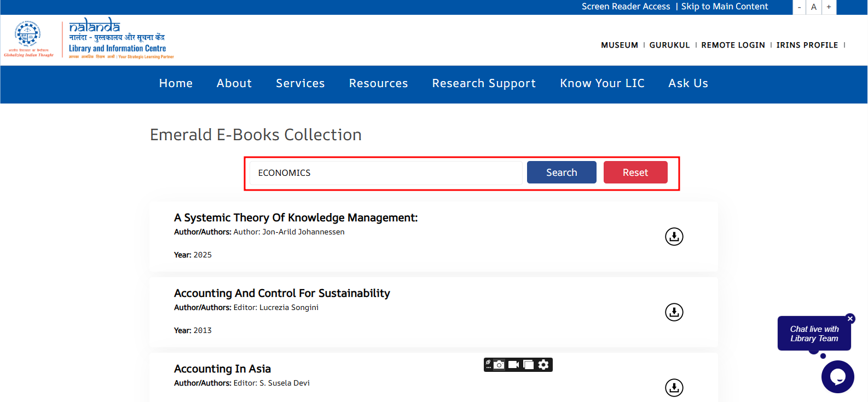This screenshot has height=402, width=868.
Task: Click the blue Search button
Action: 562,173
